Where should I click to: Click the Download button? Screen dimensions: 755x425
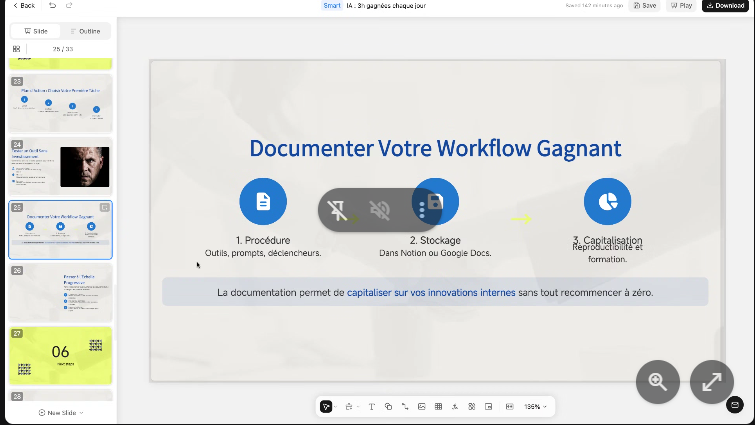pyautogui.click(x=724, y=5)
